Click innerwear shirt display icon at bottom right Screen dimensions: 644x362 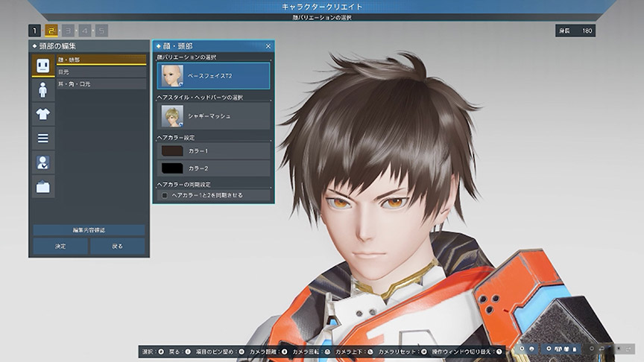[x=566, y=349]
